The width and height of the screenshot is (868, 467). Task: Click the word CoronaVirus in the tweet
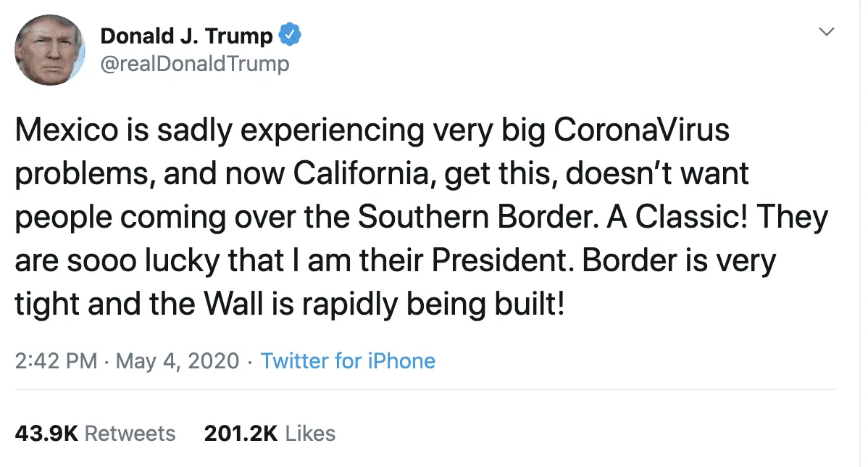click(x=640, y=131)
